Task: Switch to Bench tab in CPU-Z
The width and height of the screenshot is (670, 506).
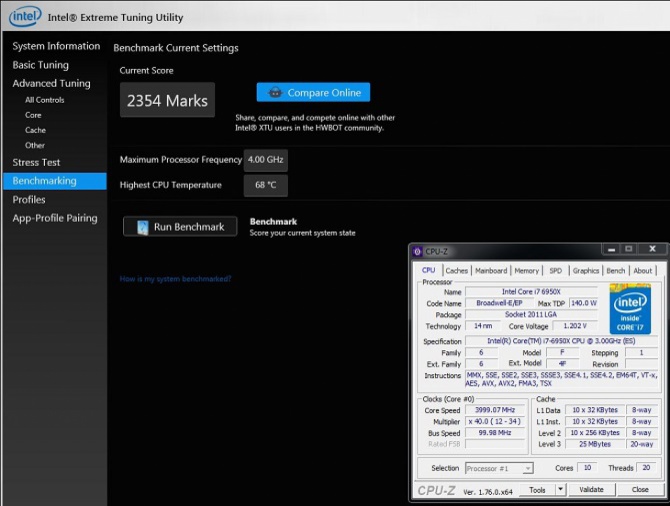Action: [x=615, y=271]
